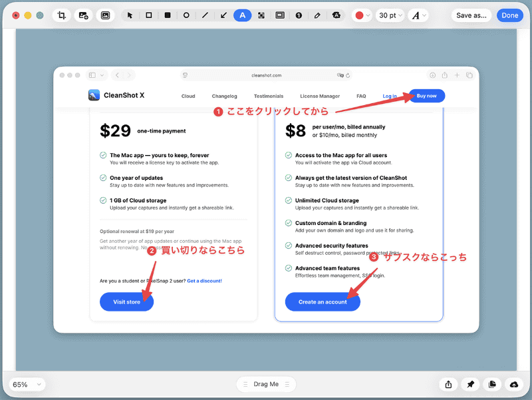Click the Drag Me handle
The height and width of the screenshot is (400, 532).
coord(266,384)
